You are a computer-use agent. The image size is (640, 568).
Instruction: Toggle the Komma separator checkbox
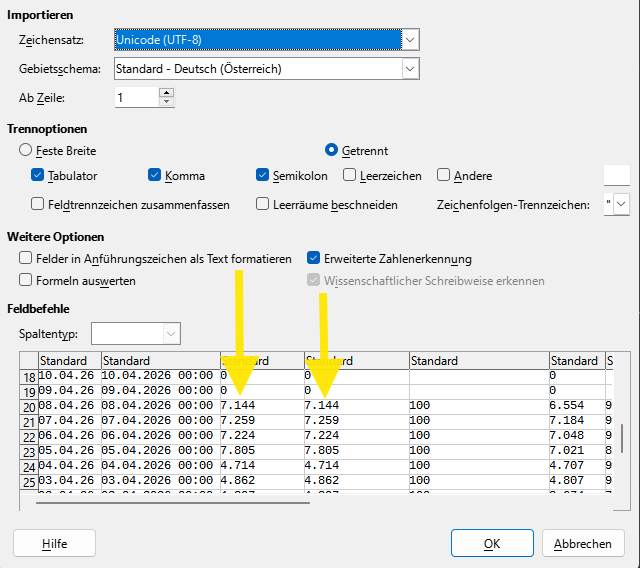coord(155,176)
